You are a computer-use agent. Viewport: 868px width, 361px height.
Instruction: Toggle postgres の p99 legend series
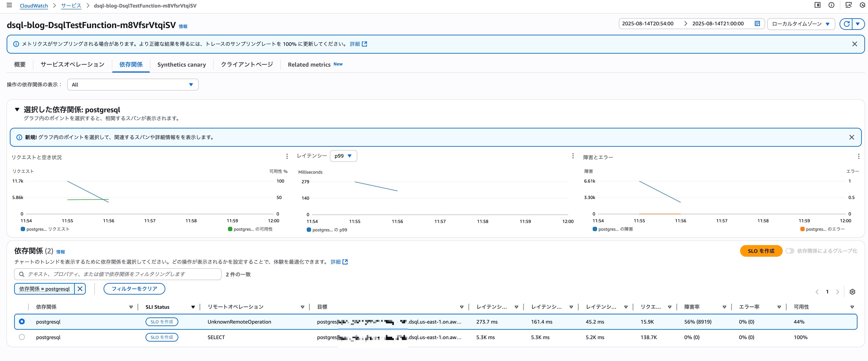coord(327,230)
